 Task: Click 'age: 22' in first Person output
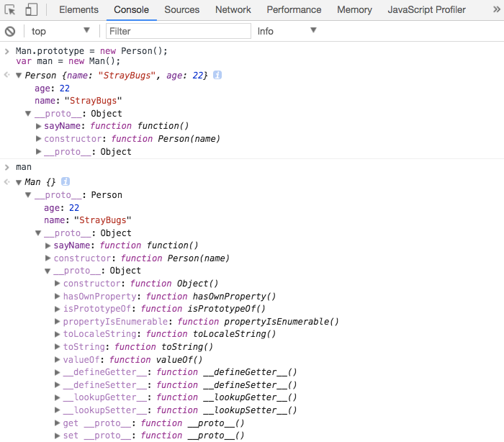point(52,88)
